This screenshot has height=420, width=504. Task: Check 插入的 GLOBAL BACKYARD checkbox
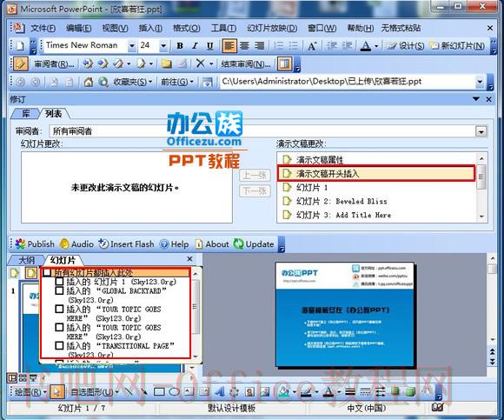[59, 290]
